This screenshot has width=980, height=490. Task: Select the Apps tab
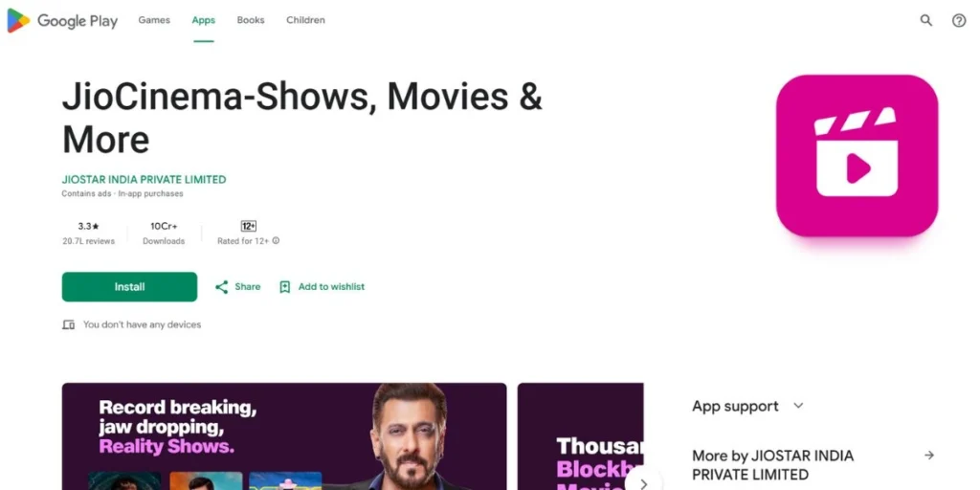[x=203, y=20]
